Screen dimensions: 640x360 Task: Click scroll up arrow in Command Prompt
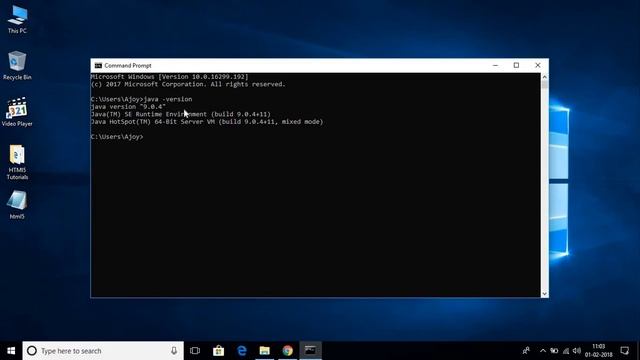coord(544,77)
